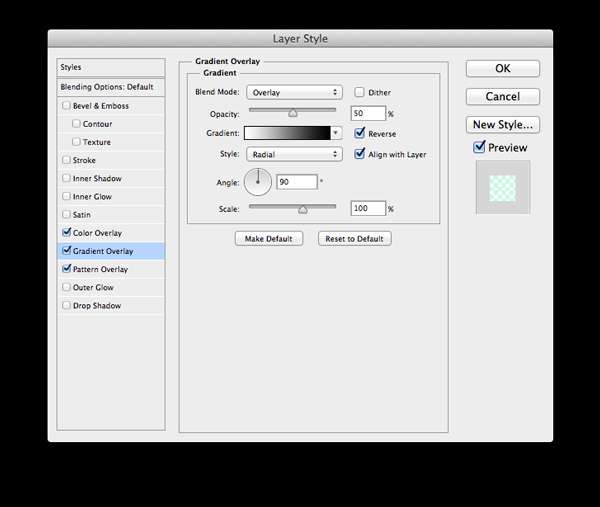600x507 pixels.
Task: Click the Angle value field showing 90
Action: 297,182
